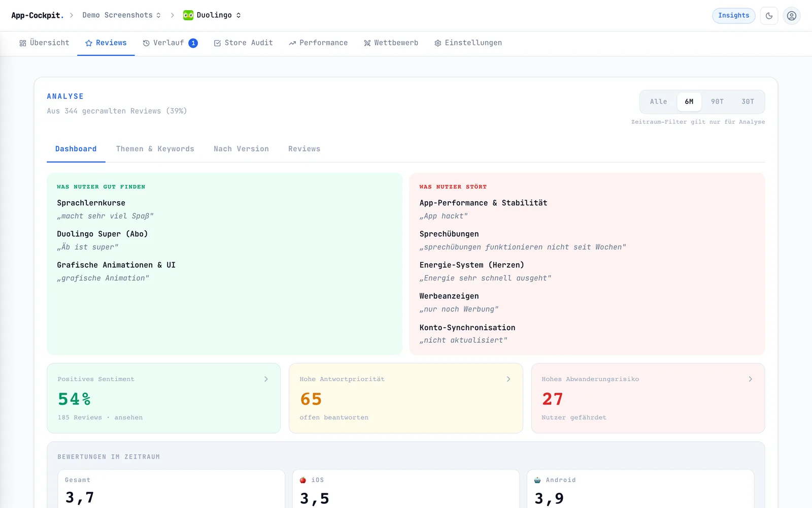Click the App-Cockpit logo link

pos(38,15)
